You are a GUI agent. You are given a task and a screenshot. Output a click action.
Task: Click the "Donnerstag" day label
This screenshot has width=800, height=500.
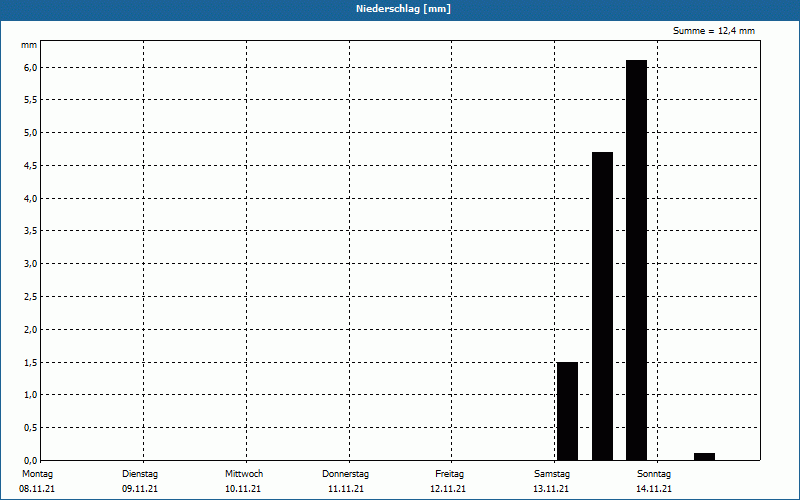tap(345, 474)
